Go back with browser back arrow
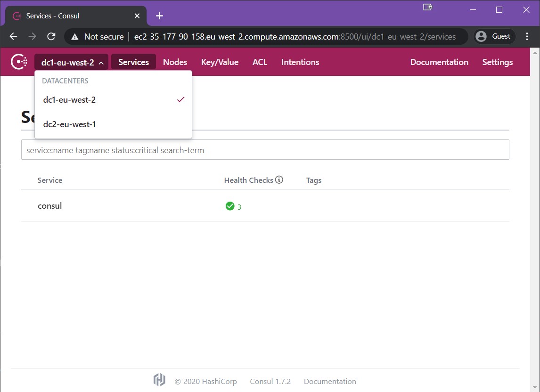The width and height of the screenshot is (540, 392). (14, 36)
